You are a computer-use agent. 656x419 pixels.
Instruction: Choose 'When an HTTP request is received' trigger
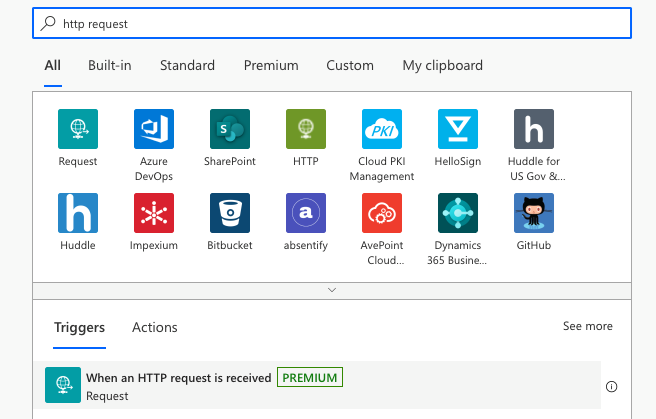coord(318,385)
